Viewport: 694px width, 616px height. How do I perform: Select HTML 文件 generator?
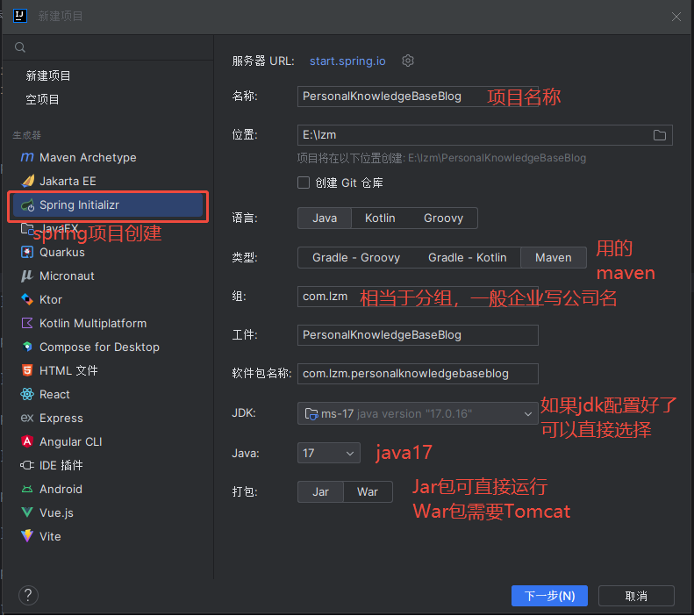click(x=108, y=370)
